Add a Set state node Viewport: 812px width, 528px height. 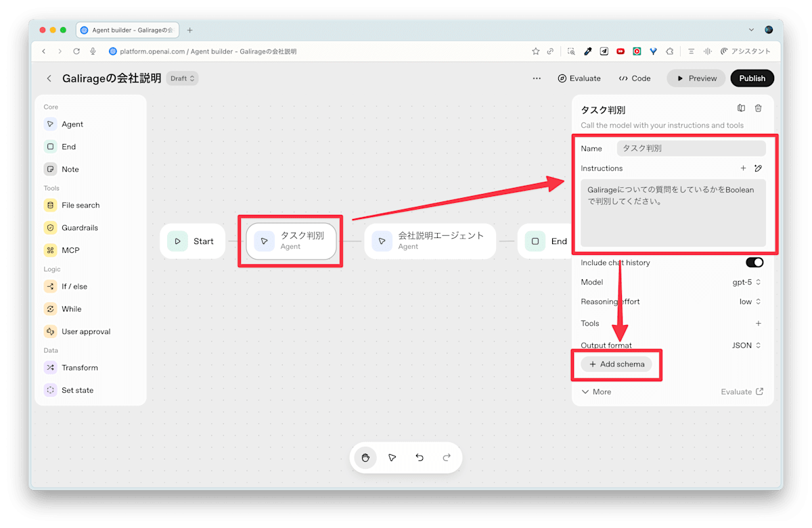68,390
